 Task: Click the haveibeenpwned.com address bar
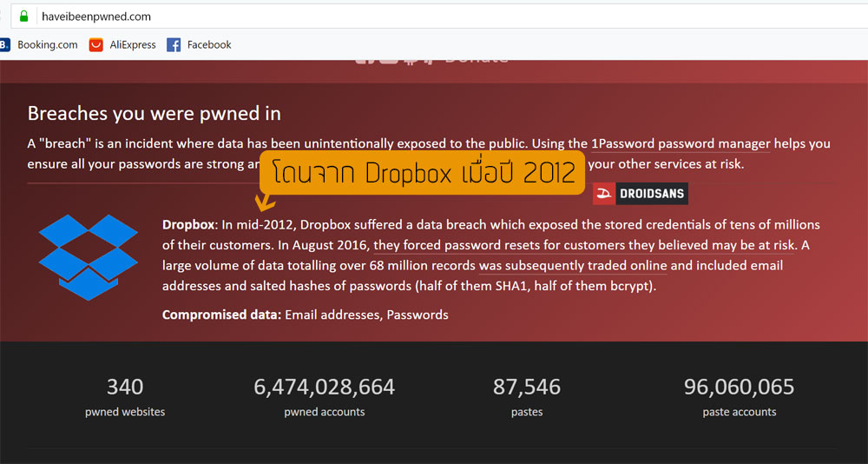click(440, 17)
